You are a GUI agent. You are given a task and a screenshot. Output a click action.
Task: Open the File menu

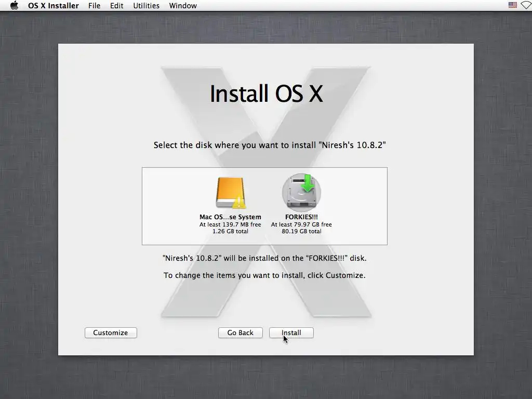95,6
